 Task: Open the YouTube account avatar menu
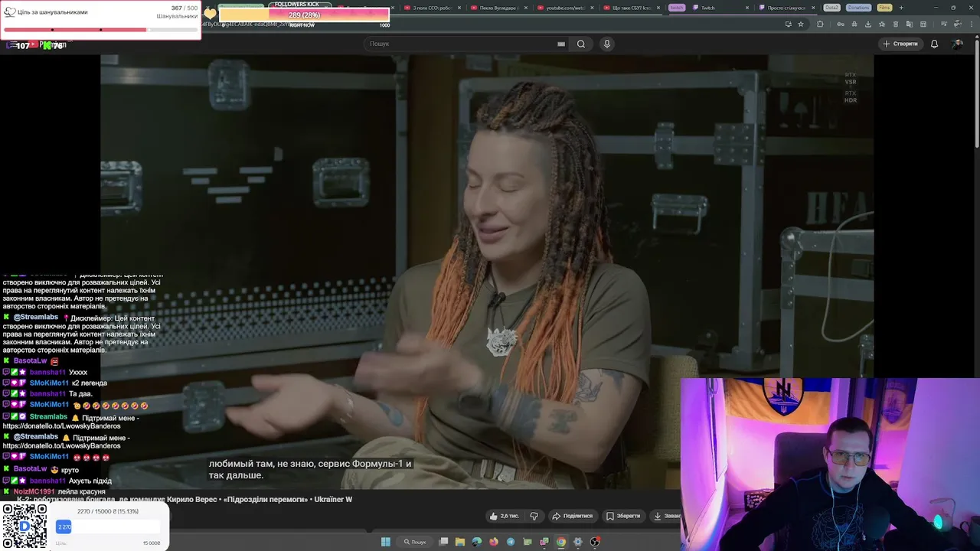pyautogui.click(x=957, y=44)
